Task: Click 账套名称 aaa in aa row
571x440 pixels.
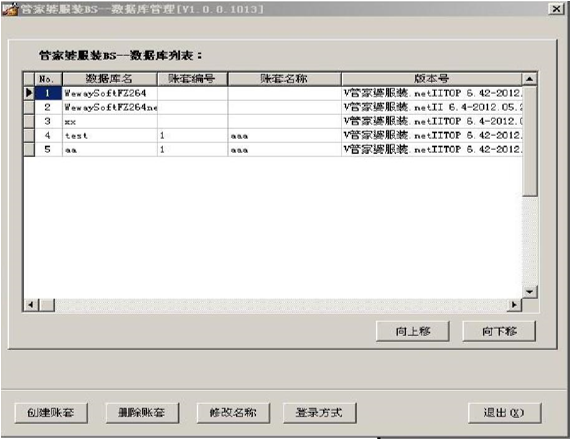Action: point(285,149)
